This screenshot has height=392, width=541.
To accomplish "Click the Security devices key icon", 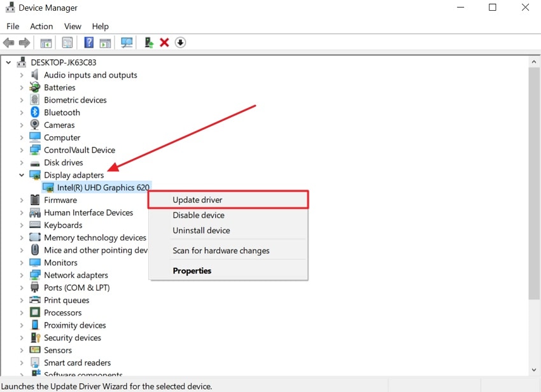I will point(35,337).
